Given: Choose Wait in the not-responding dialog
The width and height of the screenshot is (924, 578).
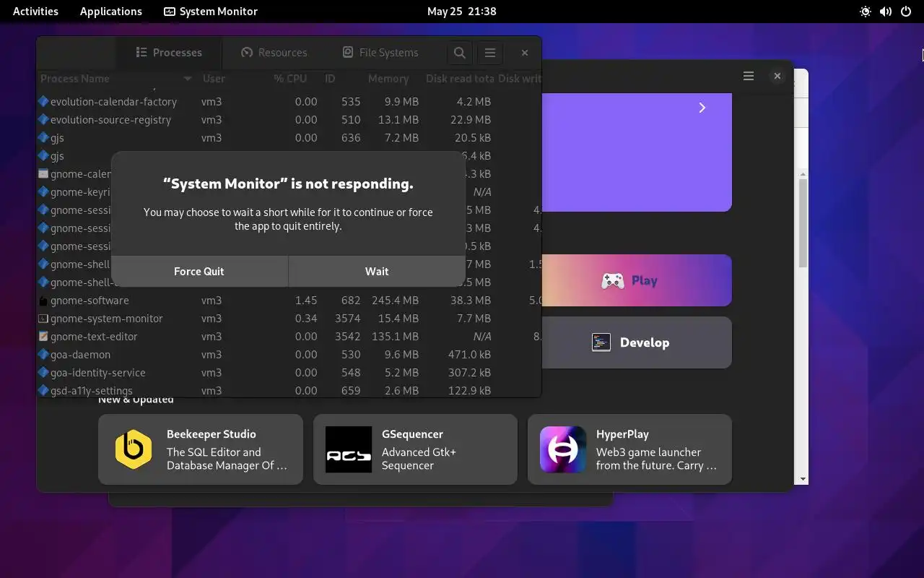Looking at the screenshot, I should 377,272.
